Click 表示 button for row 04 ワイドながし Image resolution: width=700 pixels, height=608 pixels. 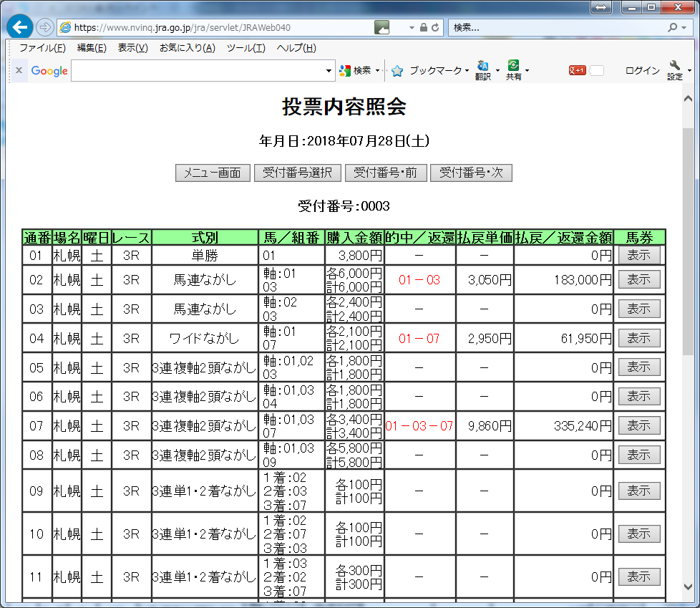(639, 338)
